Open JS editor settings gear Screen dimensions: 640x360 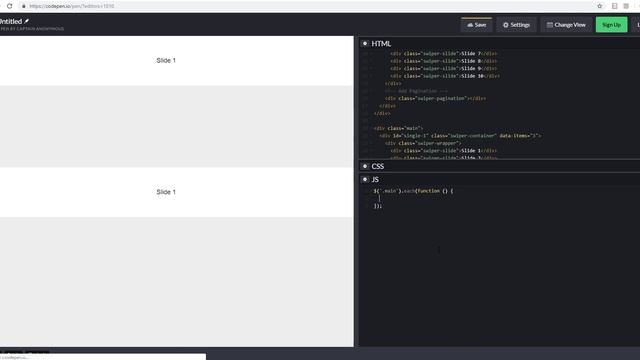coord(365,179)
